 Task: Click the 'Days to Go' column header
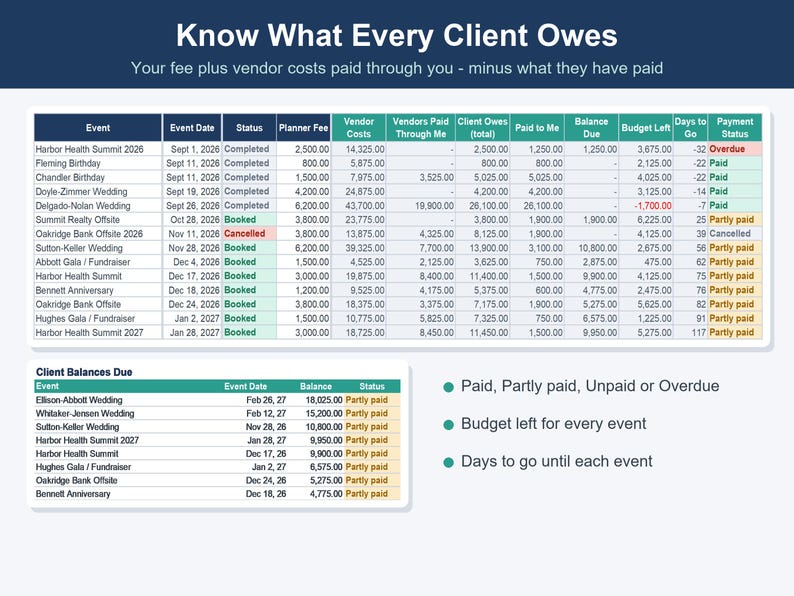(690, 128)
